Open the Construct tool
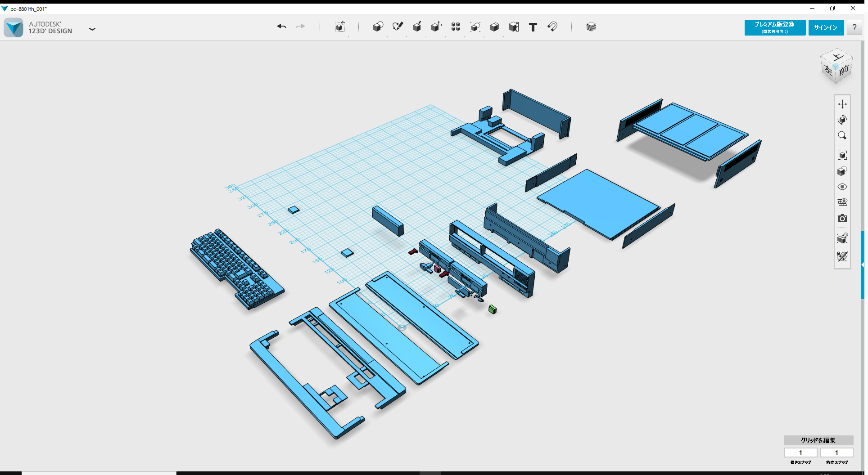The image size is (868, 475). (x=417, y=27)
